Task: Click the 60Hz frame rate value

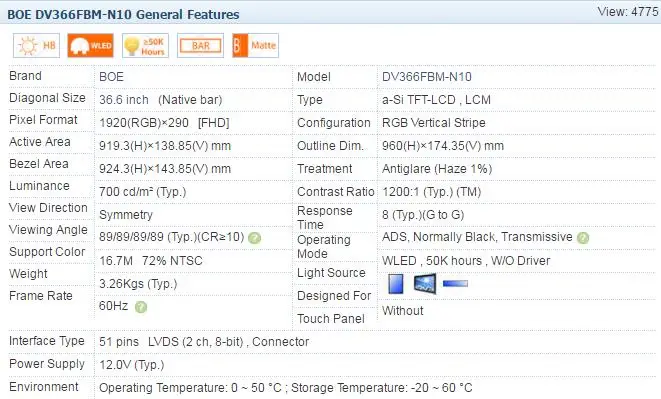Action: [113, 306]
